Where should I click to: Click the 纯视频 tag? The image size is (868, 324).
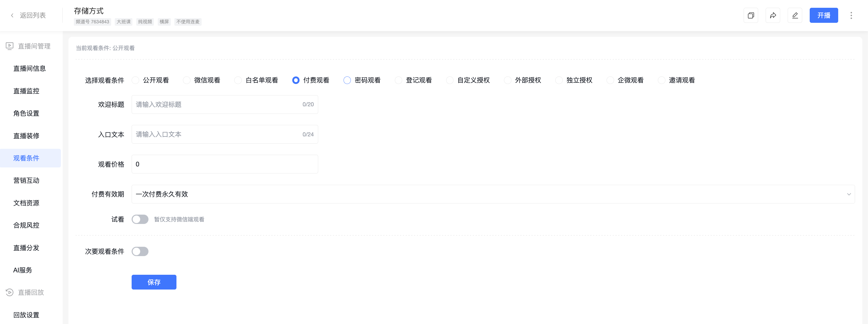click(x=145, y=22)
